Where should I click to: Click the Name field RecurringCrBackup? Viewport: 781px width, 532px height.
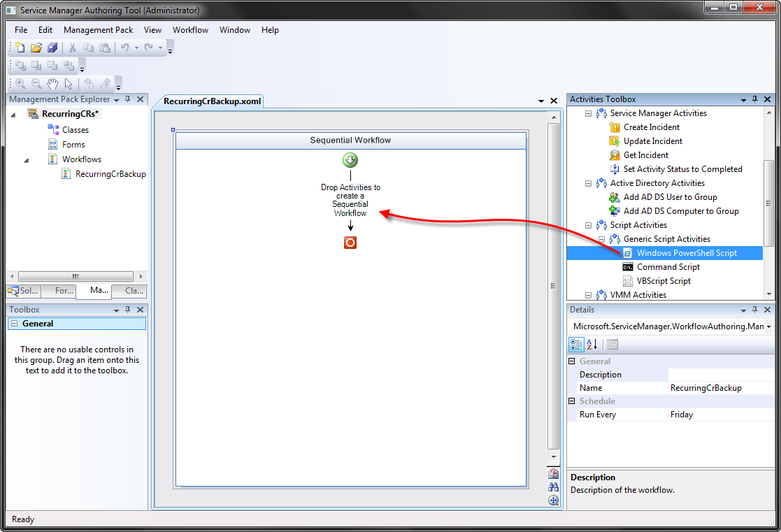[721, 388]
